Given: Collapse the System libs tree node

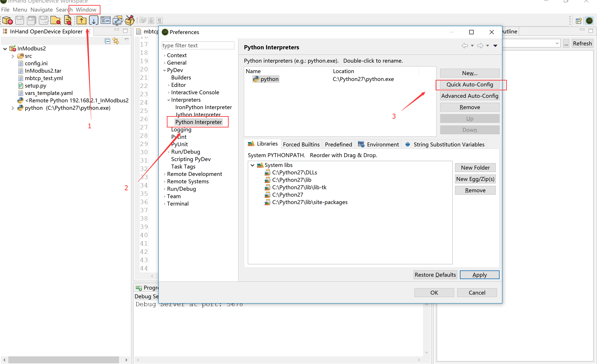Looking at the screenshot, I should point(252,165).
